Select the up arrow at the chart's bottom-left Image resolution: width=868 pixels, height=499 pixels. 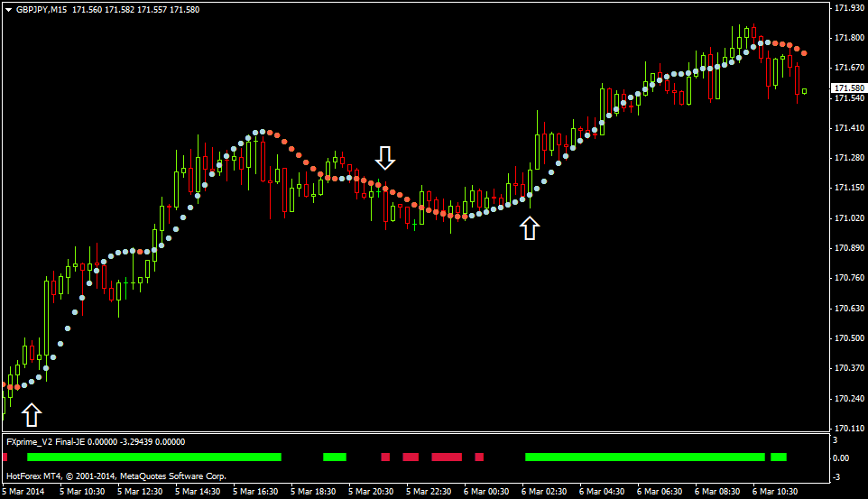point(32,414)
